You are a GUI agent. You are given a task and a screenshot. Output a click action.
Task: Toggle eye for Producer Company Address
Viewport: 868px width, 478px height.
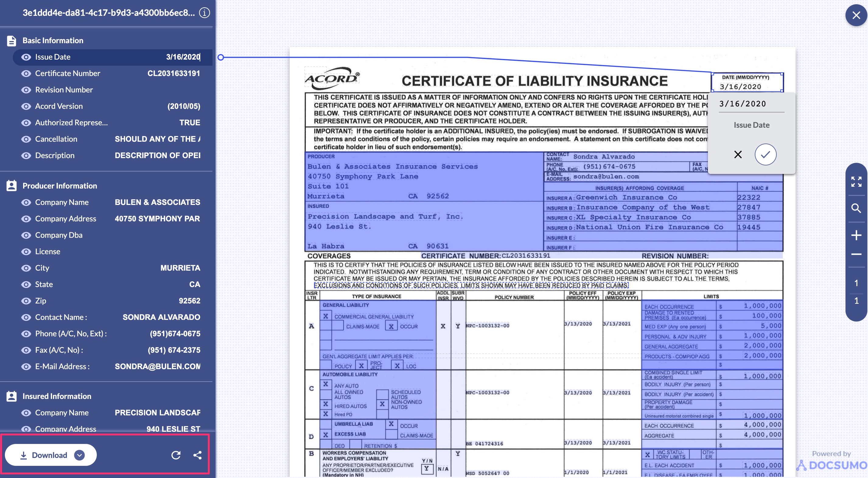pyautogui.click(x=26, y=219)
